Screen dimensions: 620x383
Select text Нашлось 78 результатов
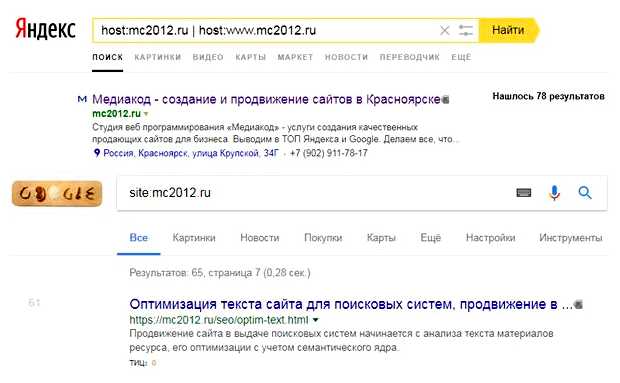pos(548,96)
